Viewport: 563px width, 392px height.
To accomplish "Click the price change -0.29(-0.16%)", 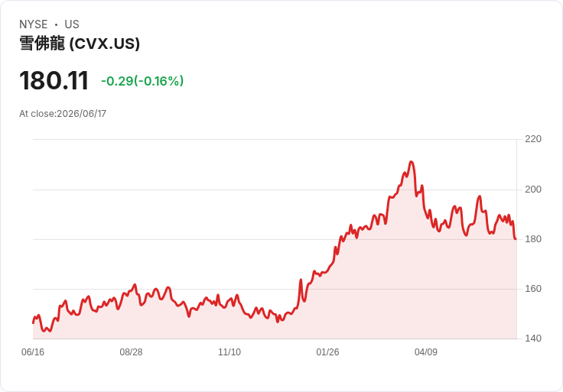I will 142,81.
